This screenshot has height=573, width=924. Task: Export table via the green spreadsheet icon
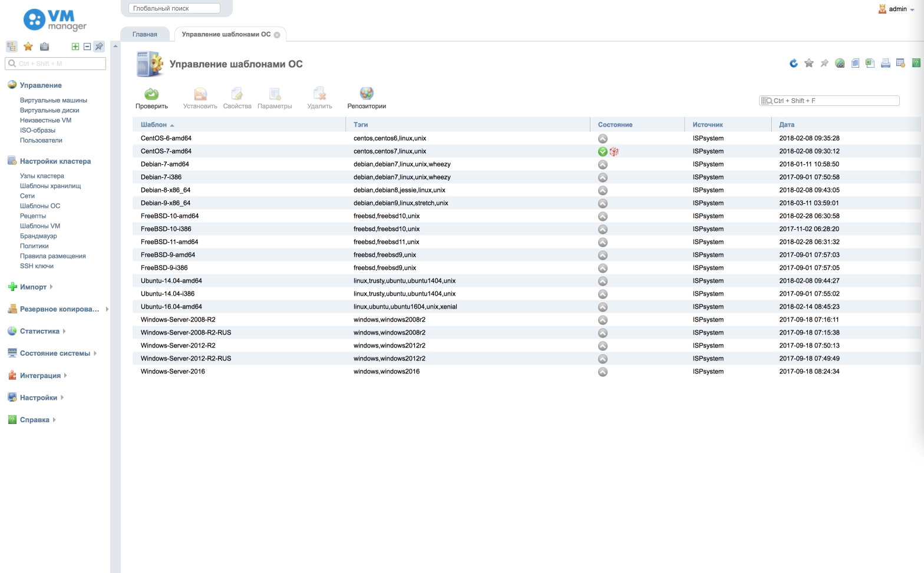coord(870,64)
